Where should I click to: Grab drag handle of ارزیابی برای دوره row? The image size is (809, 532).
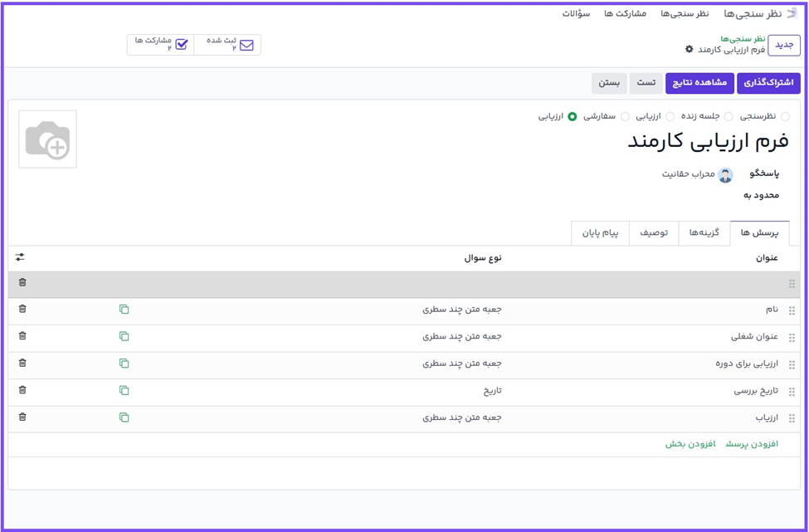click(792, 364)
